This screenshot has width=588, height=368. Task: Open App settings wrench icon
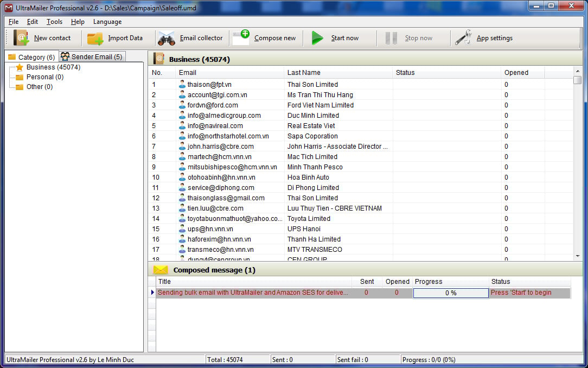point(463,37)
